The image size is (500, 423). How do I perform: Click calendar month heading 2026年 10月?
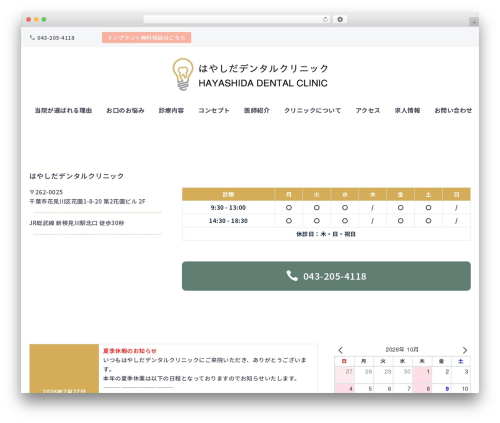point(402,350)
